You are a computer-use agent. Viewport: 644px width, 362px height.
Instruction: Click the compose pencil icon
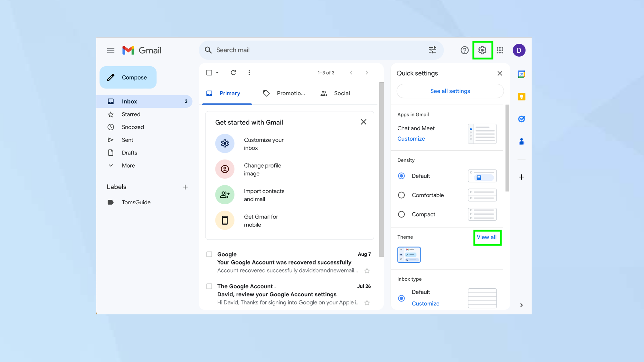pyautogui.click(x=111, y=77)
